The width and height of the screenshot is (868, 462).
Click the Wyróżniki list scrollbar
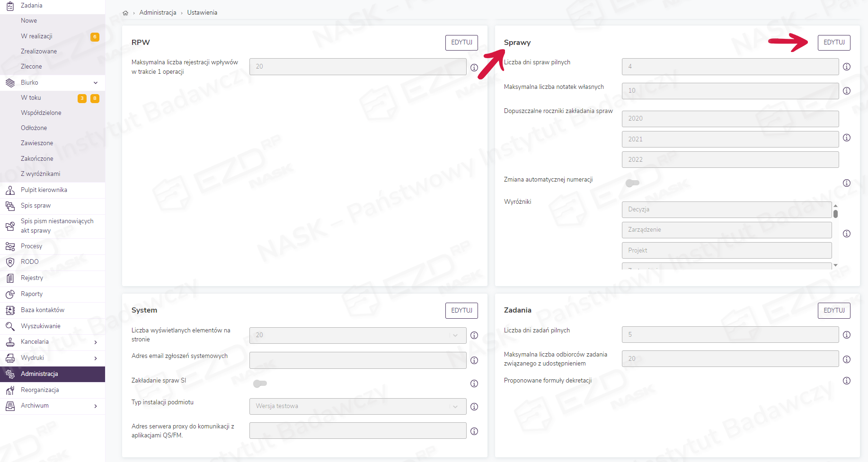pyautogui.click(x=835, y=214)
